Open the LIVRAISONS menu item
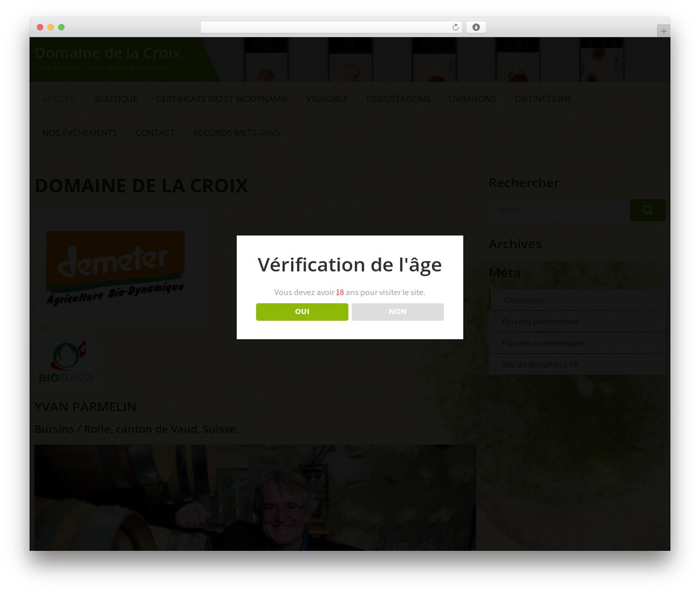Screen dimensions: 700x593 click(472, 99)
